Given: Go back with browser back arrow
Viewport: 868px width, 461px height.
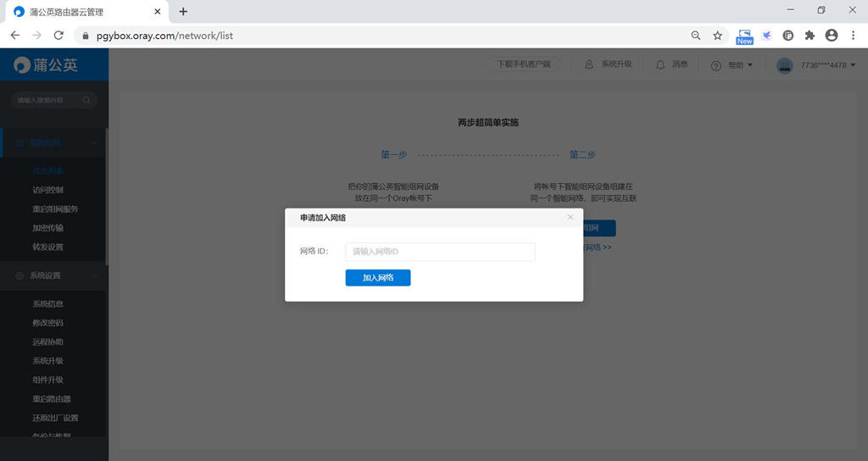Looking at the screenshot, I should point(15,36).
